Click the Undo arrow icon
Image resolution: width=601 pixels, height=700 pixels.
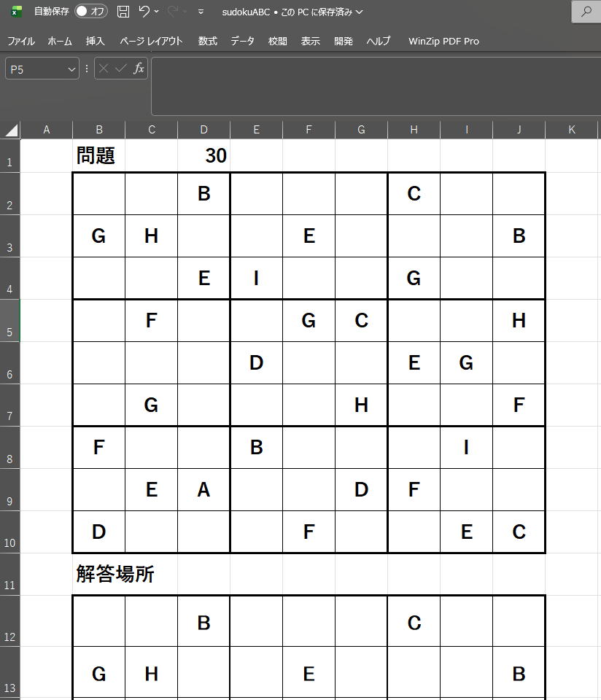tap(144, 12)
